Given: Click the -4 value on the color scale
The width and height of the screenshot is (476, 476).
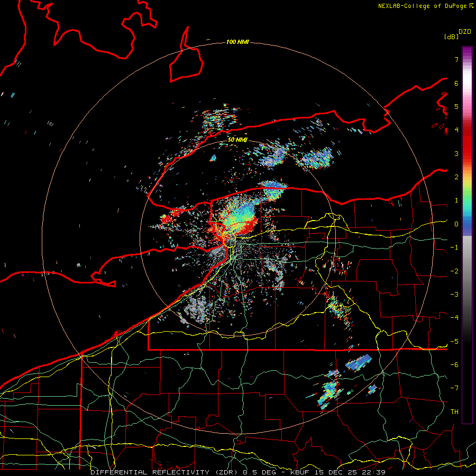Looking at the screenshot, I should pyautogui.click(x=454, y=318).
